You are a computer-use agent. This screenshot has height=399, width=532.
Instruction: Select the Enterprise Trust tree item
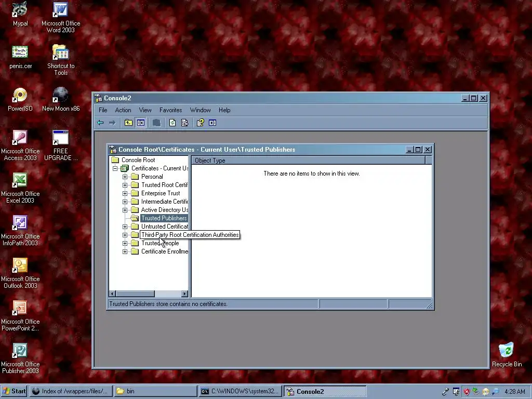coord(161,193)
